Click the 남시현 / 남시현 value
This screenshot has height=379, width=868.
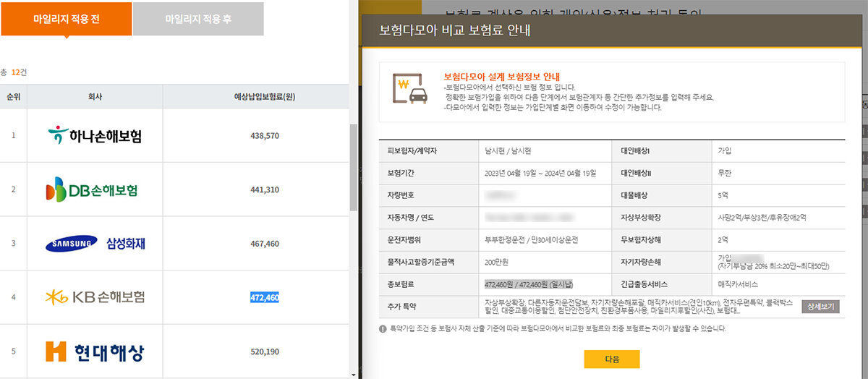coord(508,153)
